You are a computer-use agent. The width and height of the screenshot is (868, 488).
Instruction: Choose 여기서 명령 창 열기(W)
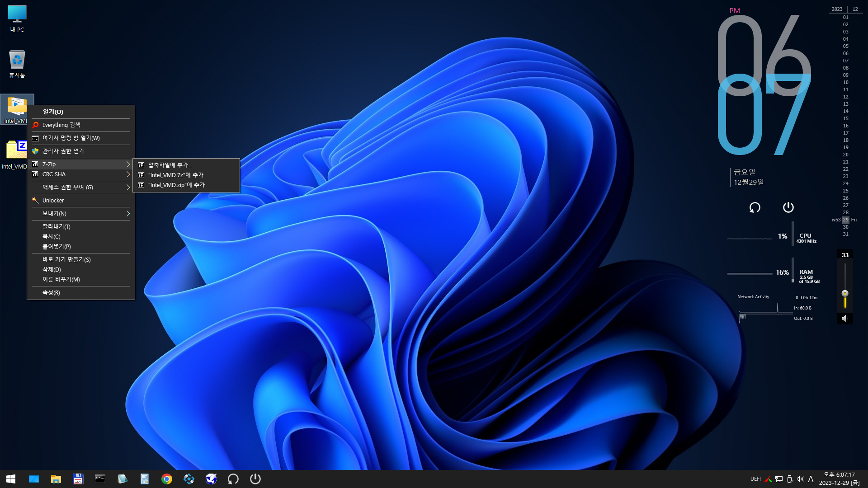(81, 138)
